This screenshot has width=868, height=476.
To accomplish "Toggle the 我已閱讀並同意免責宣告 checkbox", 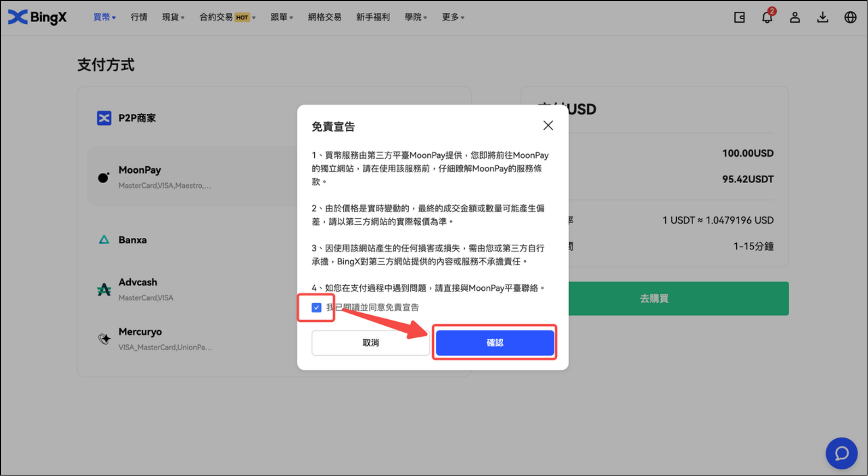I will pos(316,308).
